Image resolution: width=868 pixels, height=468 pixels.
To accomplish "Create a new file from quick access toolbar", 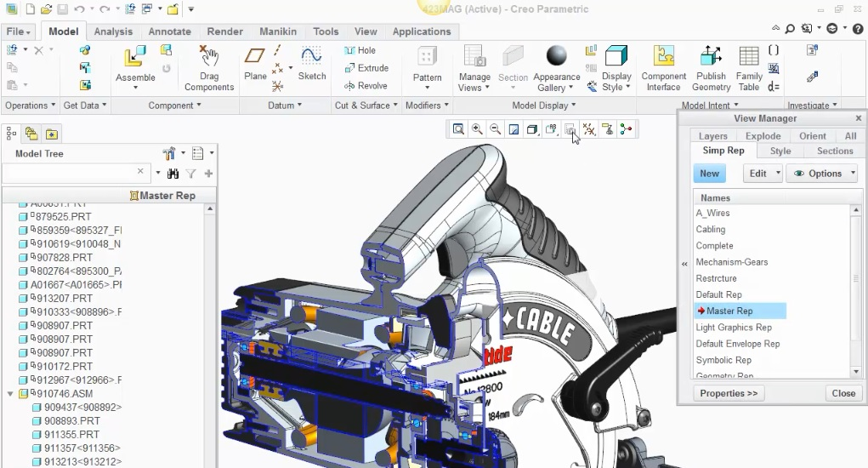I will pos(30,9).
